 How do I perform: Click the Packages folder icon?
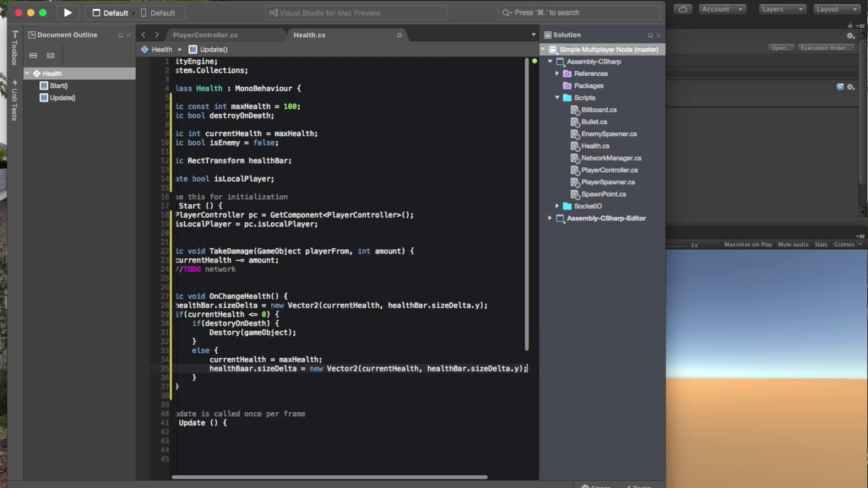568,86
